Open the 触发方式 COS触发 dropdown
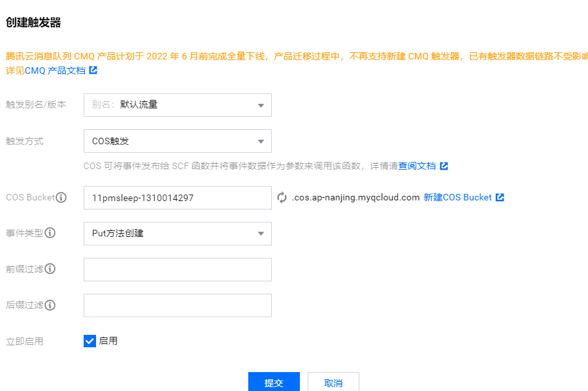The width and height of the screenshot is (588, 391). point(177,141)
